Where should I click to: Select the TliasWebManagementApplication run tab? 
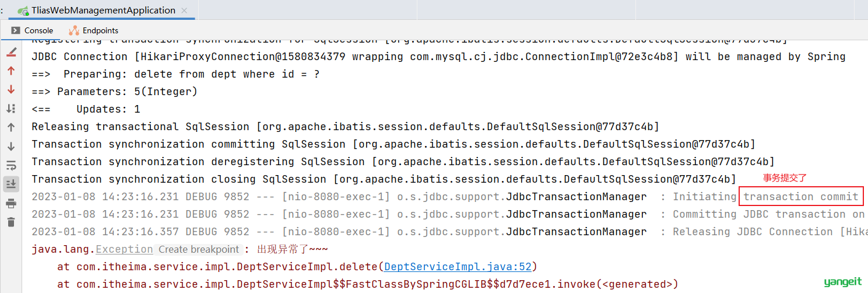[x=96, y=11]
